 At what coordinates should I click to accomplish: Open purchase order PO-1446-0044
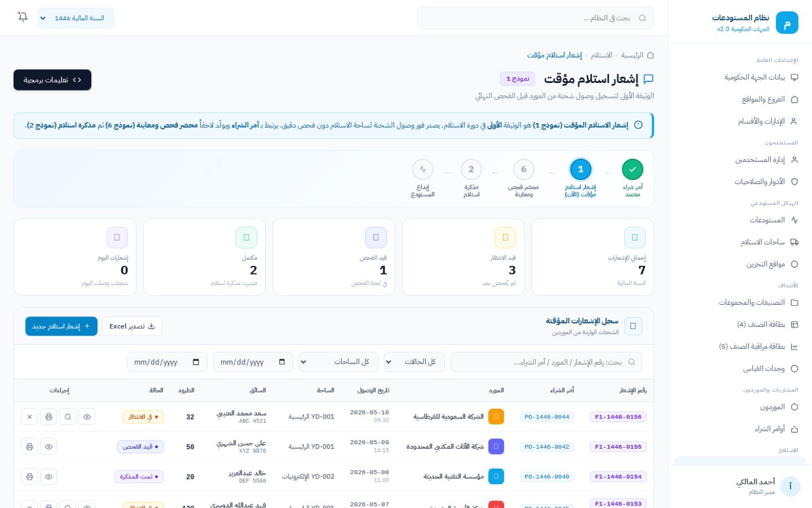click(x=547, y=417)
